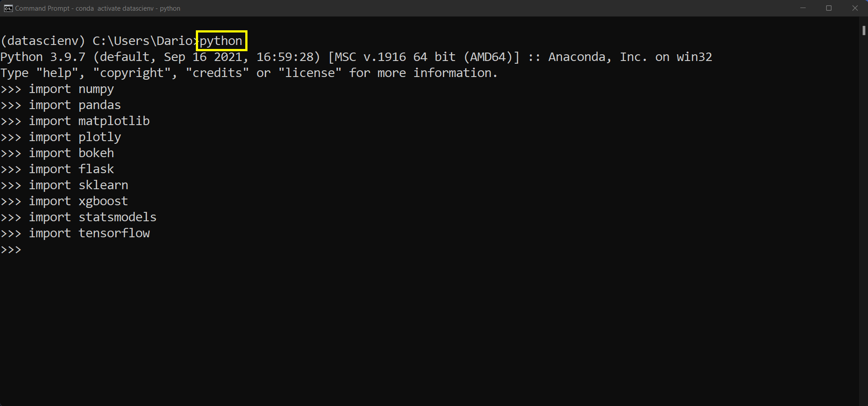The height and width of the screenshot is (406, 868).
Task: Click the highlighted python command
Action: (x=221, y=41)
